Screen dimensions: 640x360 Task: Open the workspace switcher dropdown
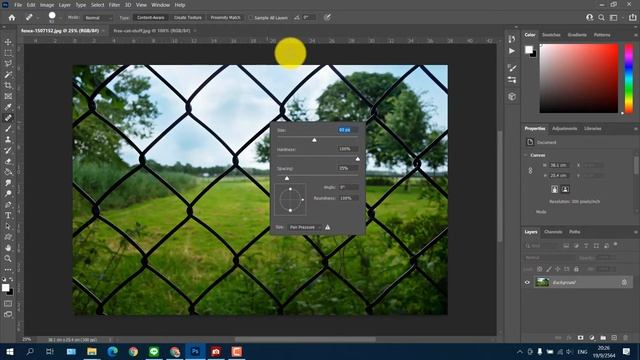(x=615, y=18)
